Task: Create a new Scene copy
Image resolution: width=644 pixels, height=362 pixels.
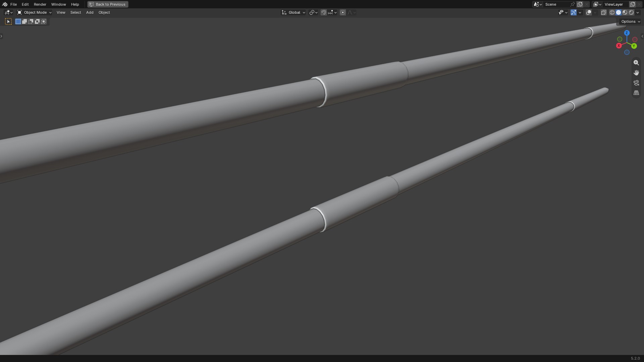Action: 580,4
